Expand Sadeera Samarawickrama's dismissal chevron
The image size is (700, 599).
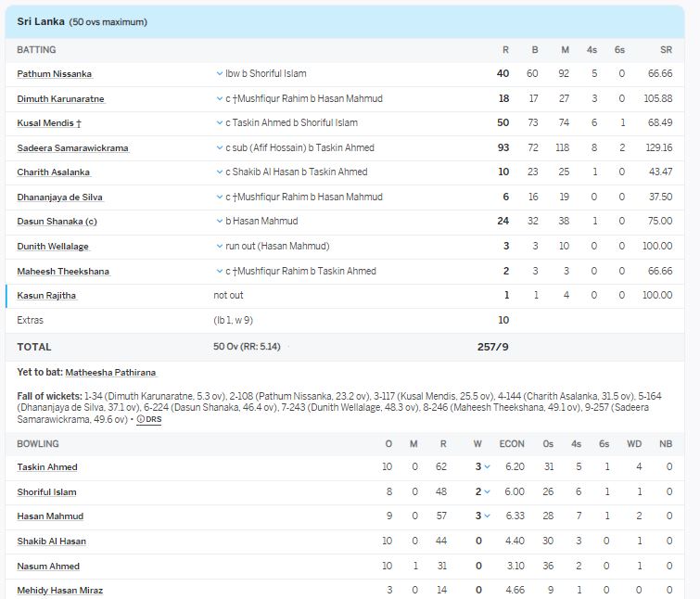coord(220,147)
